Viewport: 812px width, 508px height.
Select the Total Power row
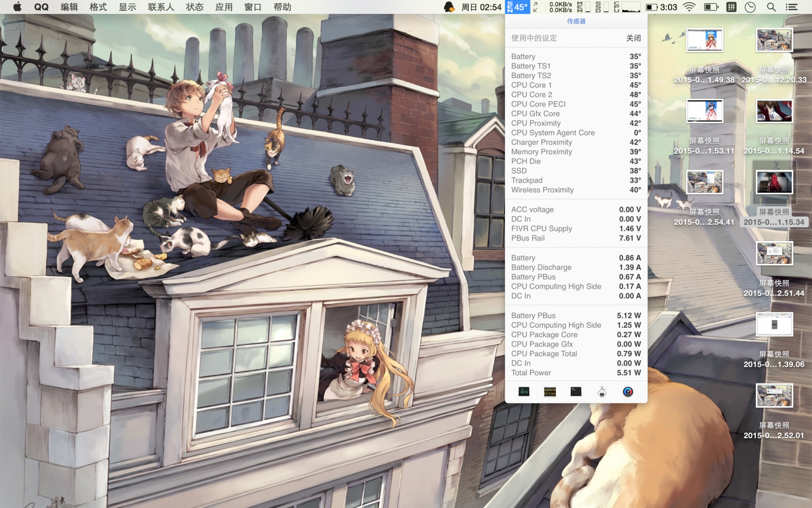coord(576,373)
